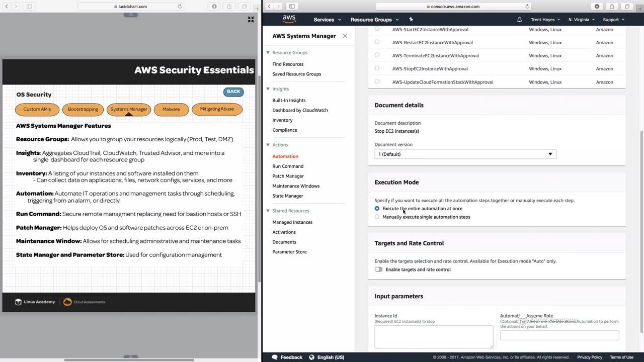Go forward in the AWS console browser window
The width and height of the screenshot is (644, 362).
click(x=278, y=7)
